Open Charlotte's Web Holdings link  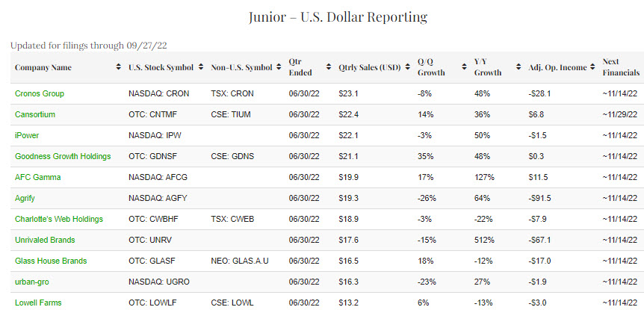tap(59, 219)
